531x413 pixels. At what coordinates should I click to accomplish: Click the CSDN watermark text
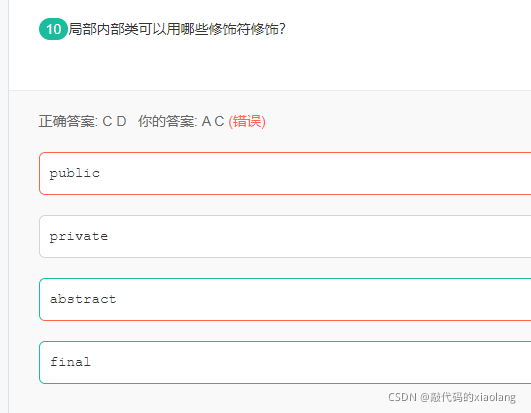click(402, 397)
